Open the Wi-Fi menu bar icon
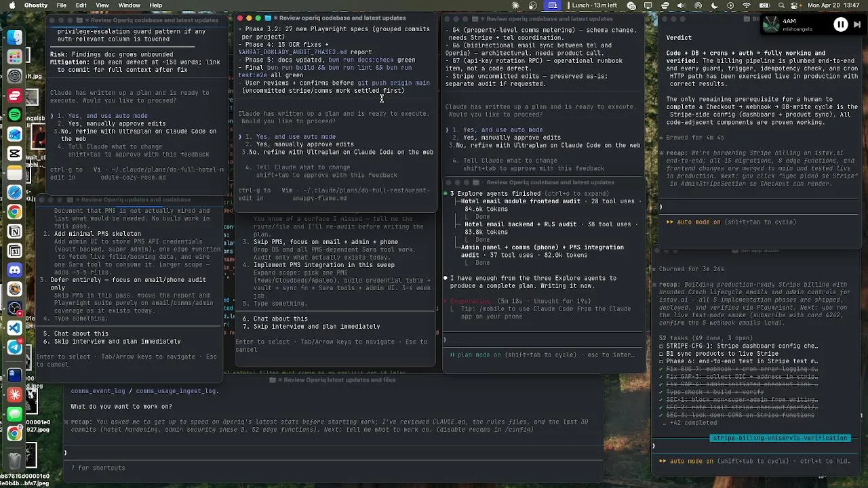This screenshot has height=488, width=868. tap(747, 5)
